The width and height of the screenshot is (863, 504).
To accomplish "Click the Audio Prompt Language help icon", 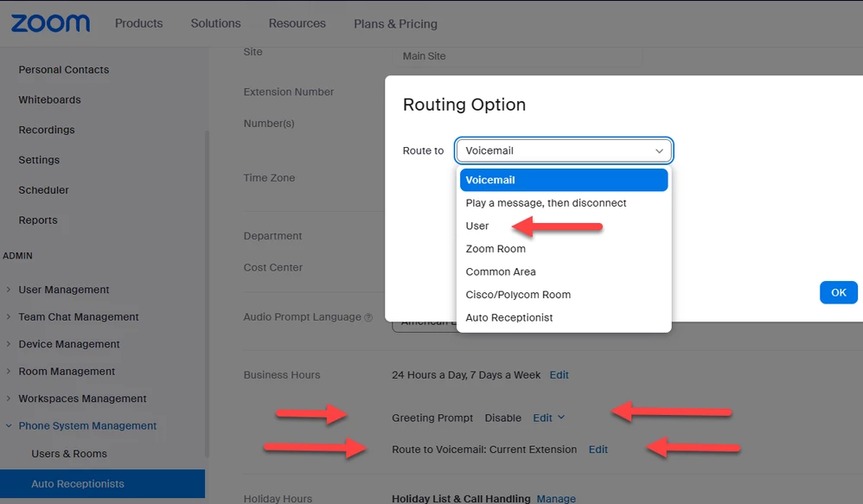I will [368, 317].
